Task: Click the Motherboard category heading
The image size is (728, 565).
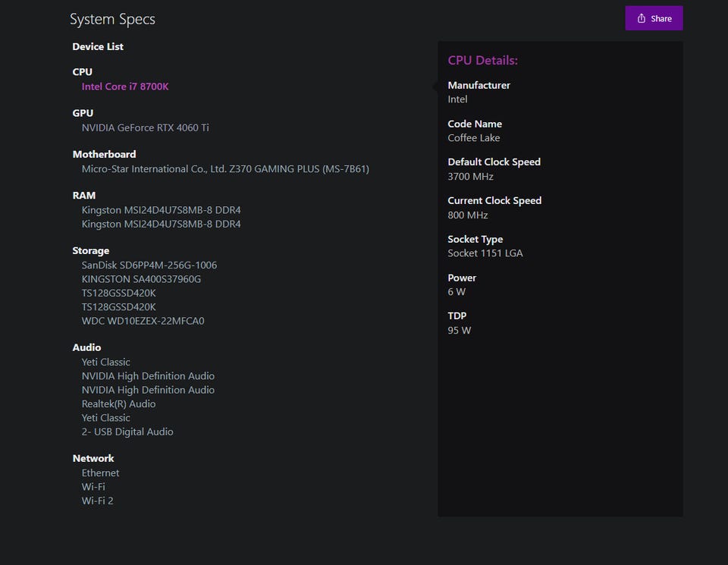Action: coord(104,154)
